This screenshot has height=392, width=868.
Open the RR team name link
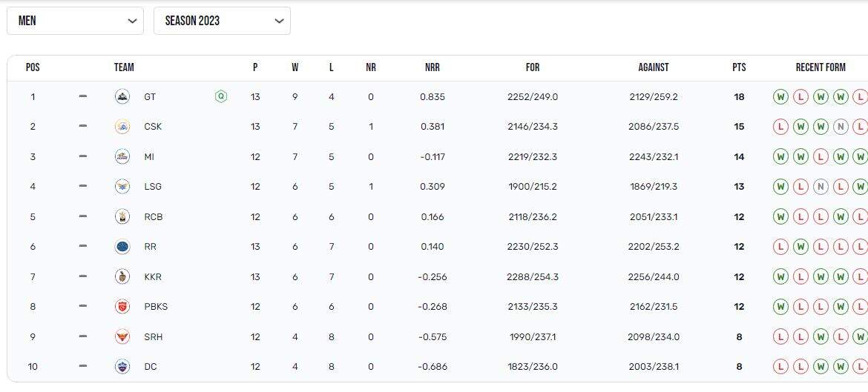[x=151, y=247]
